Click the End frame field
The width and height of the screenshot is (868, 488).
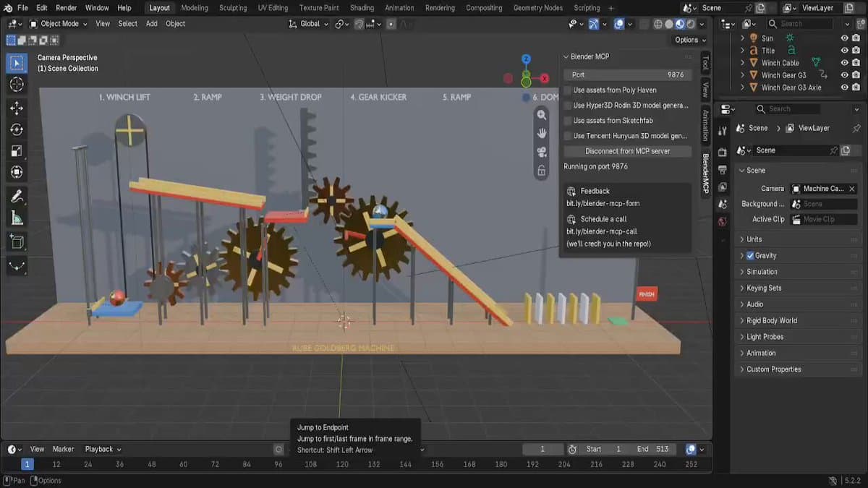click(x=652, y=449)
